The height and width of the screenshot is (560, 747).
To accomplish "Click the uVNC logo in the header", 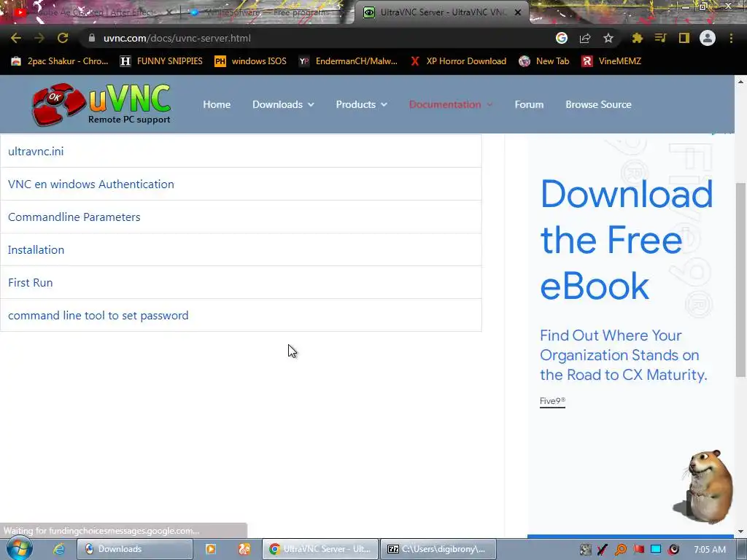I will tap(101, 104).
